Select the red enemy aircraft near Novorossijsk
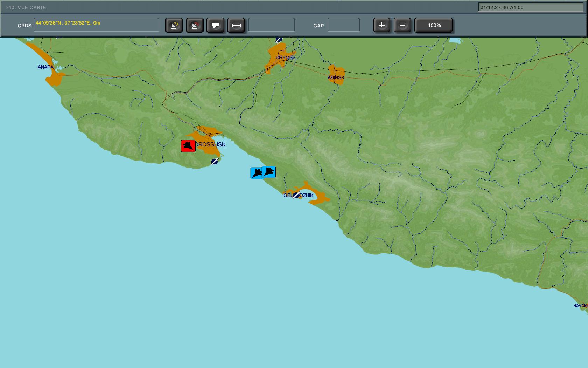This screenshot has width=588, height=368. pos(188,146)
